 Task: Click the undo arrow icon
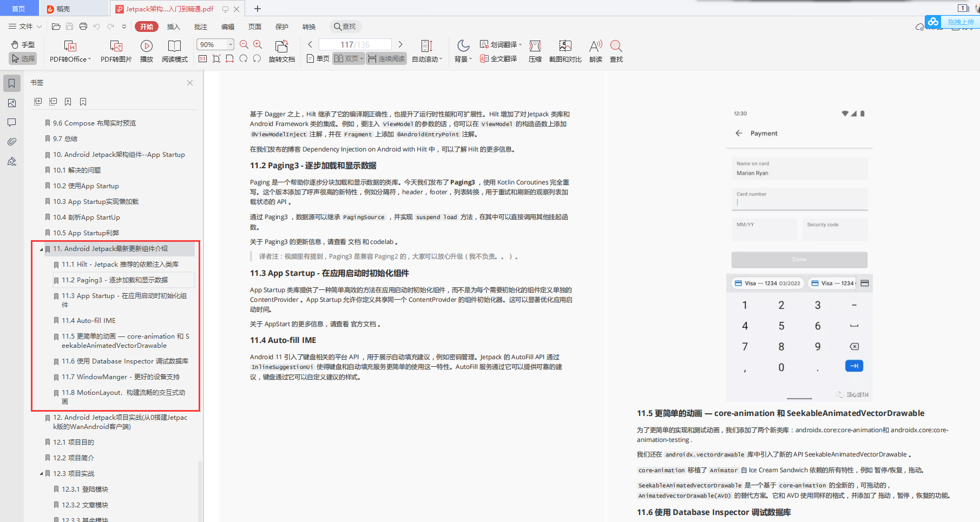point(97,27)
